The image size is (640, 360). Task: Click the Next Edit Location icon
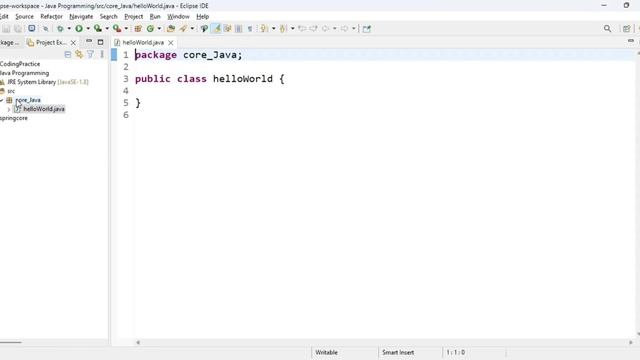[x=313, y=29]
